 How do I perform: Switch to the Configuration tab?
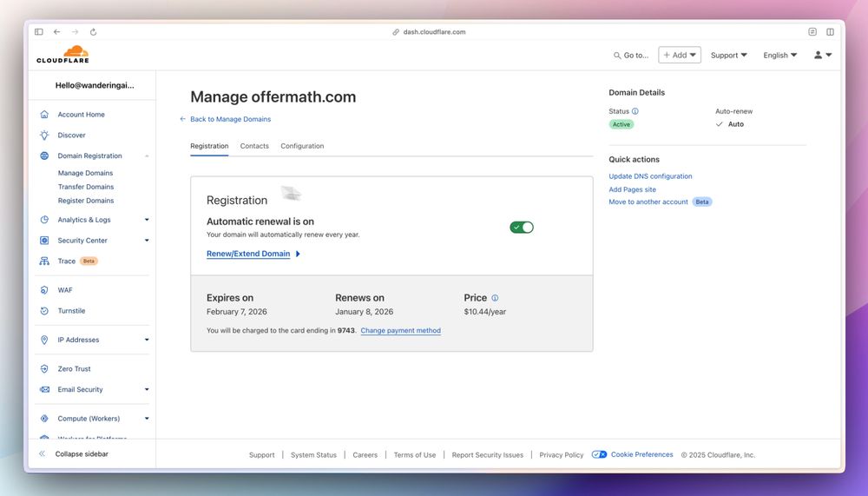tap(302, 146)
